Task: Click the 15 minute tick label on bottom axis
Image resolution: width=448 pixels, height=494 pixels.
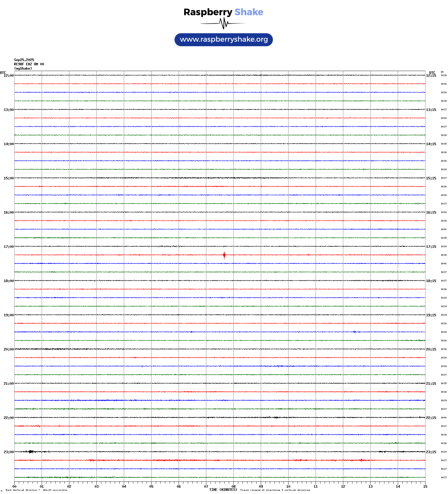Action: [x=425, y=487]
